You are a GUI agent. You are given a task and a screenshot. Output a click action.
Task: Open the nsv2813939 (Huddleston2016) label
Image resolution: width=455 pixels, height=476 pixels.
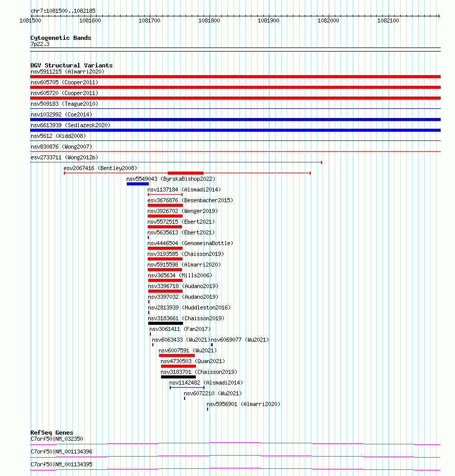coord(189,308)
